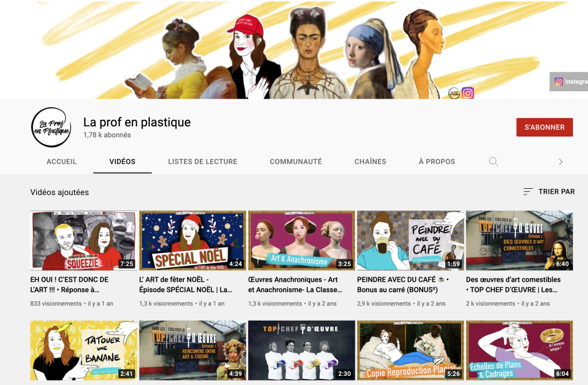
Task: Go to the COMMUNAUTÉ tab
Action: [x=296, y=162]
